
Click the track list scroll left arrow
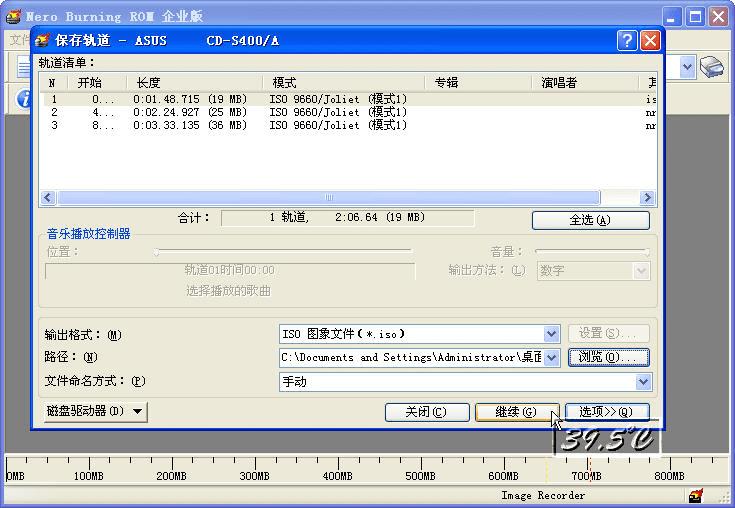(x=48, y=198)
